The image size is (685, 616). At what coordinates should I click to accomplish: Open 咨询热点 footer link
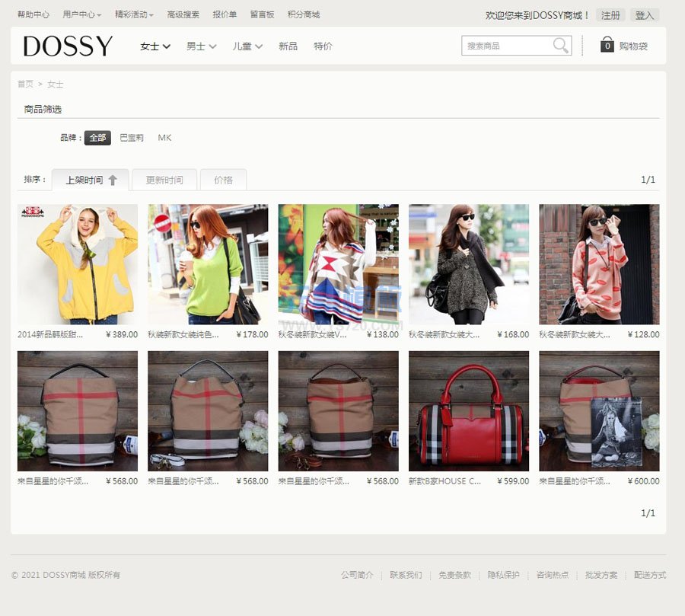pyautogui.click(x=553, y=575)
